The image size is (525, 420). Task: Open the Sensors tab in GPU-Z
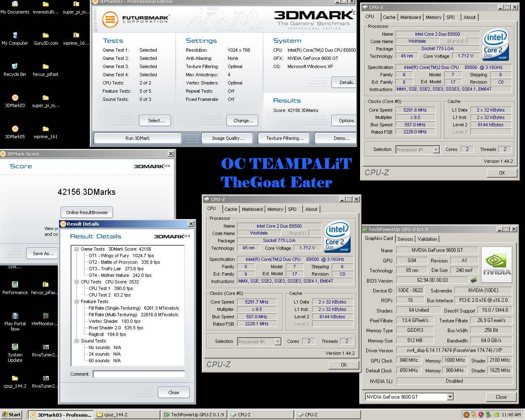405,239
